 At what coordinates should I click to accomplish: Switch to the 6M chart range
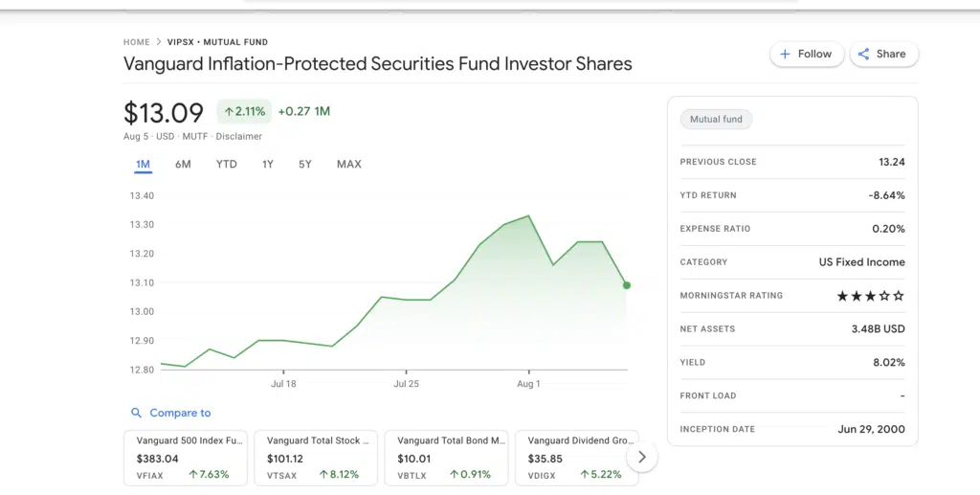pyautogui.click(x=183, y=165)
